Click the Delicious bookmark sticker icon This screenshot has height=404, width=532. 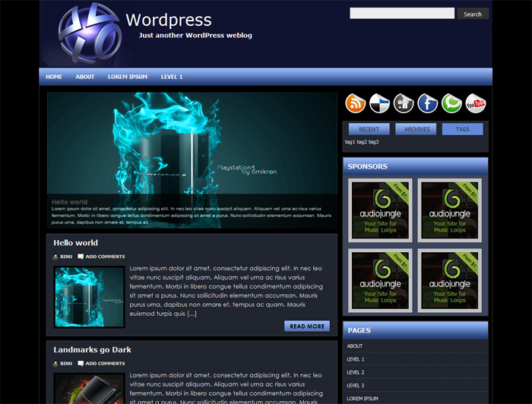tap(379, 103)
